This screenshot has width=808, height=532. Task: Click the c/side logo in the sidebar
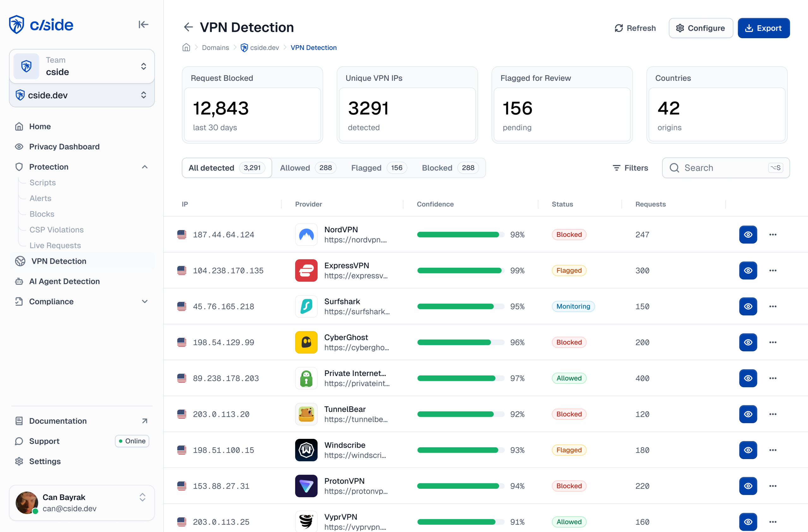coord(41,24)
